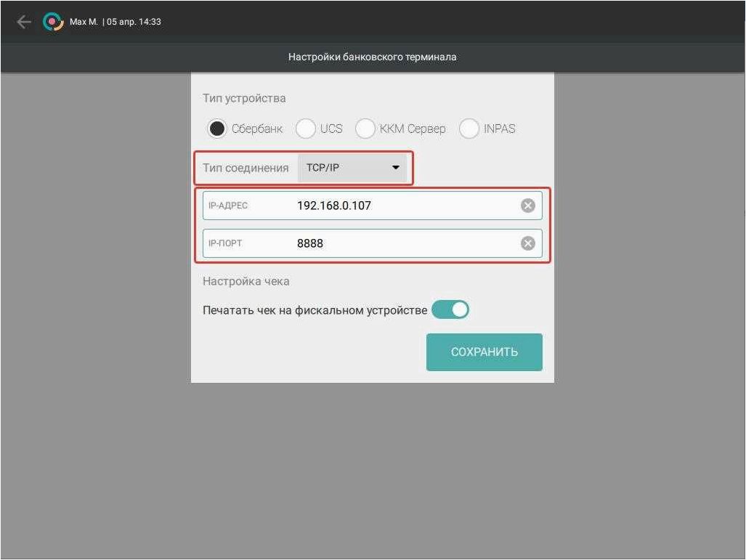746x560 pixels.
Task: Click the Настройки банковского терминала title
Action: pos(373,57)
